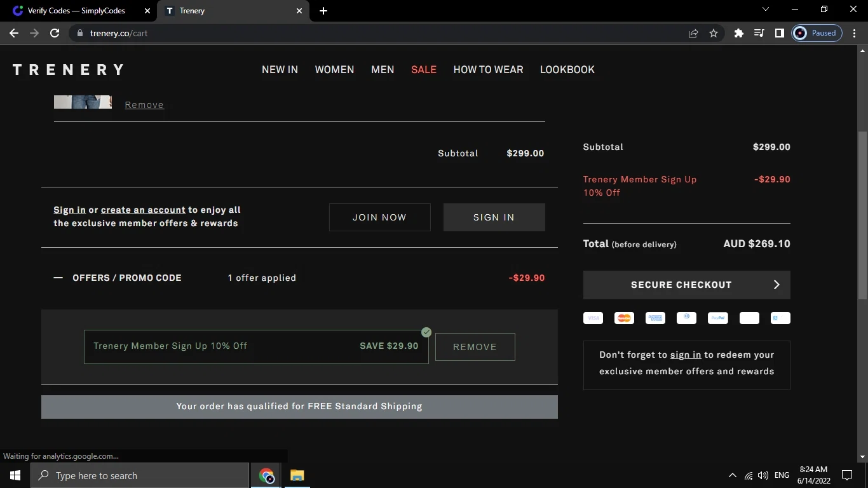Open the SALE menu
This screenshot has width=868, height=488.
424,70
